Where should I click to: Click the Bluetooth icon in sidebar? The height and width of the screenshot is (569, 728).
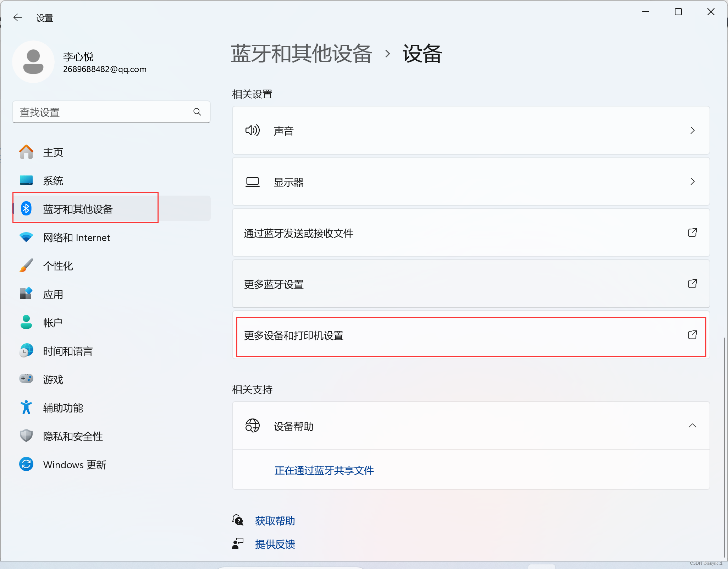(x=26, y=209)
